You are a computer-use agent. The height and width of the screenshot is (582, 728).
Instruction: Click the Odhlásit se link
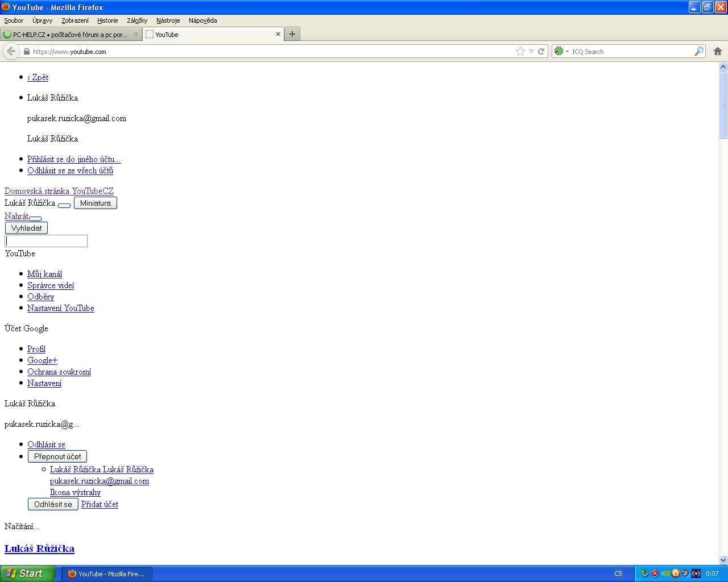[46, 444]
